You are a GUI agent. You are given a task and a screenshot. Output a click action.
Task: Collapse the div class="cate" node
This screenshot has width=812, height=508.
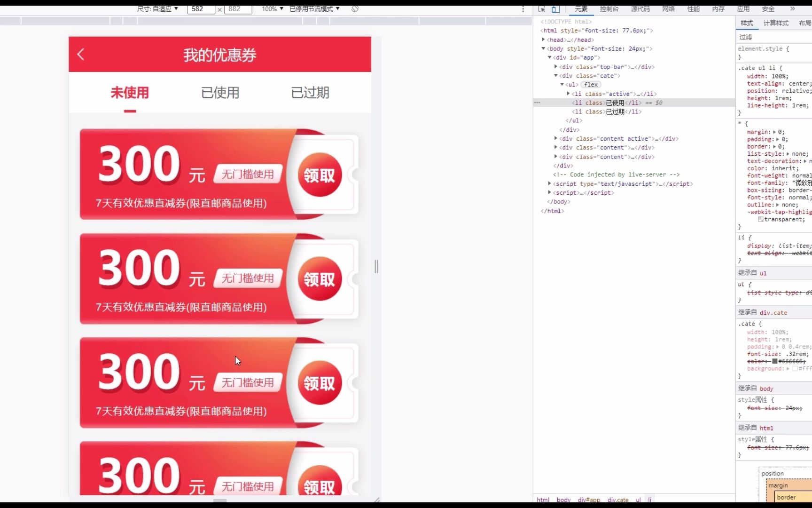[555, 75]
